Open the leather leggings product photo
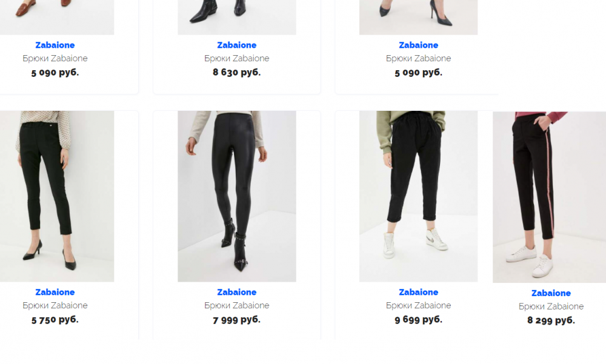The width and height of the screenshot is (606, 364). [237, 196]
